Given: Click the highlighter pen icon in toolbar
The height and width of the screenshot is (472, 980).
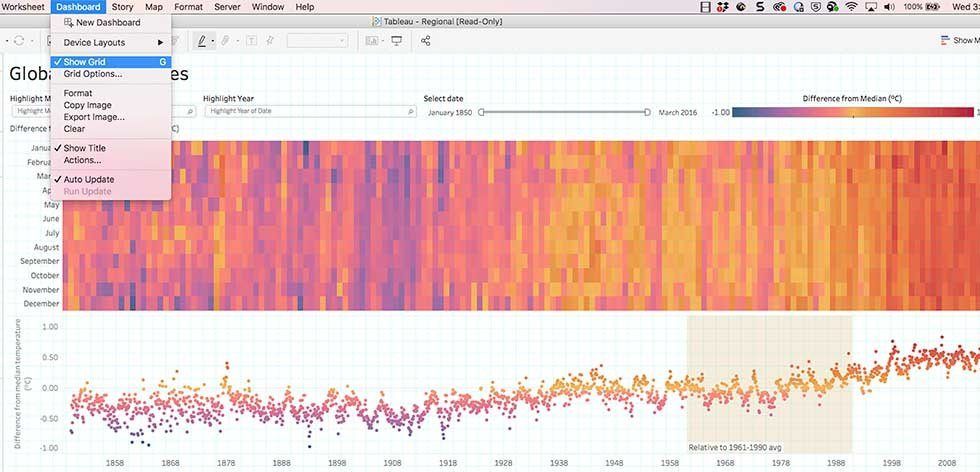Looking at the screenshot, I should tap(201, 41).
